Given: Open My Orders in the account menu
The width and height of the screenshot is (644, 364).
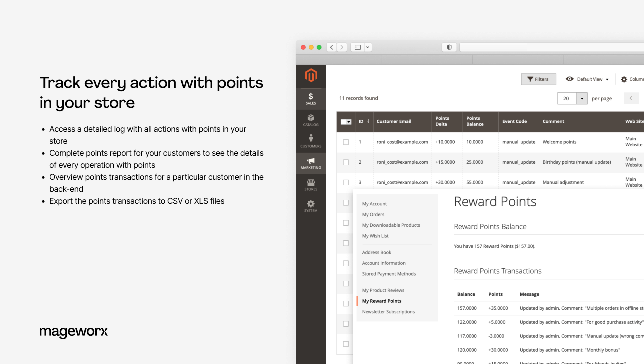Looking at the screenshot, I should pos(373,214).
